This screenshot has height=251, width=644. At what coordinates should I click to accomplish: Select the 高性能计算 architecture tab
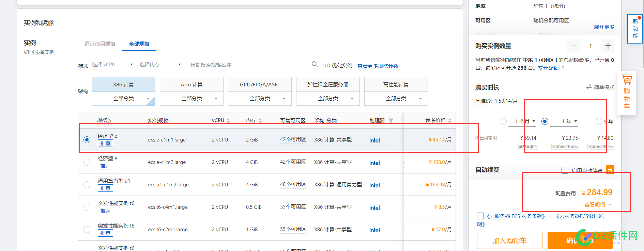(396, 84)
